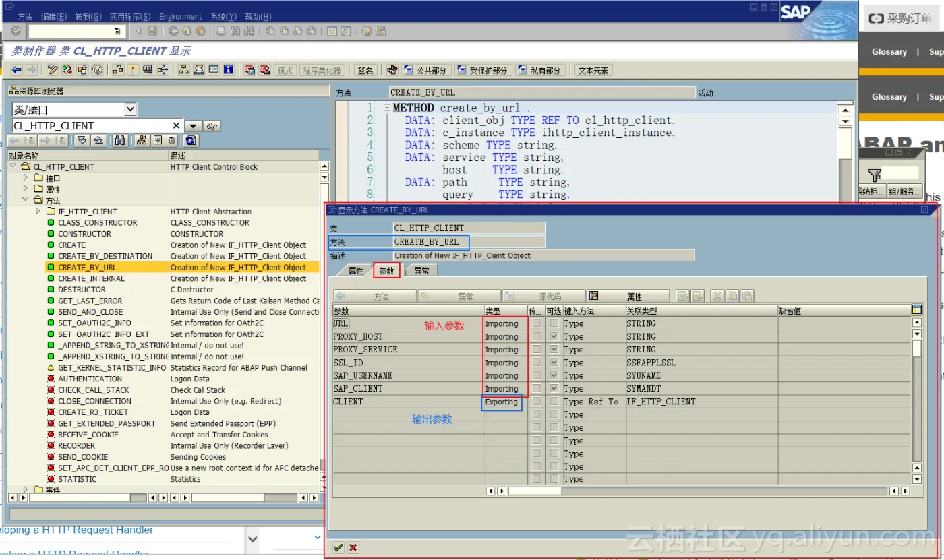Open the history dropdown arrow beside the CL_HTTP_CLIENT field

click(193, 126)
